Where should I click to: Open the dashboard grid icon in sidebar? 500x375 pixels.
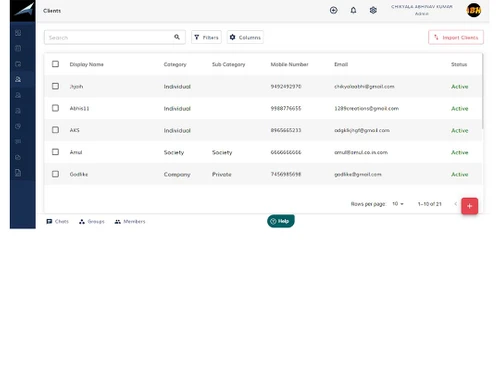click(18, 33)
